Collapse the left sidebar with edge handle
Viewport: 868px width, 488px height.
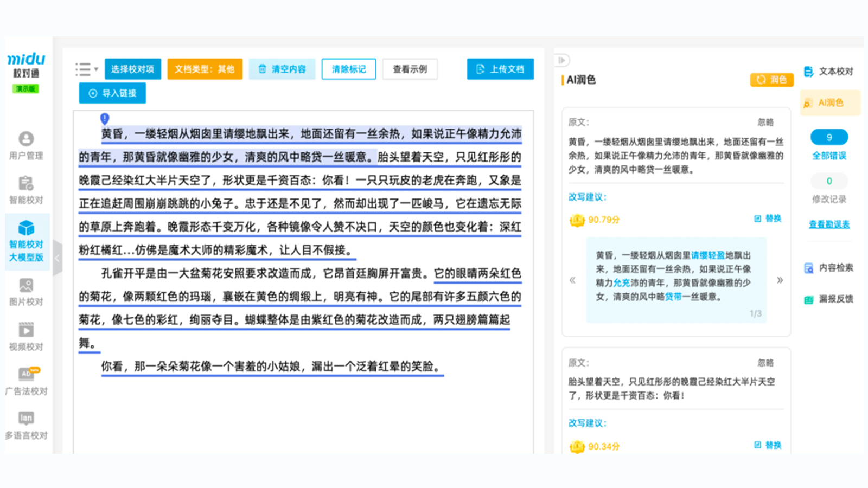[58, 258]
